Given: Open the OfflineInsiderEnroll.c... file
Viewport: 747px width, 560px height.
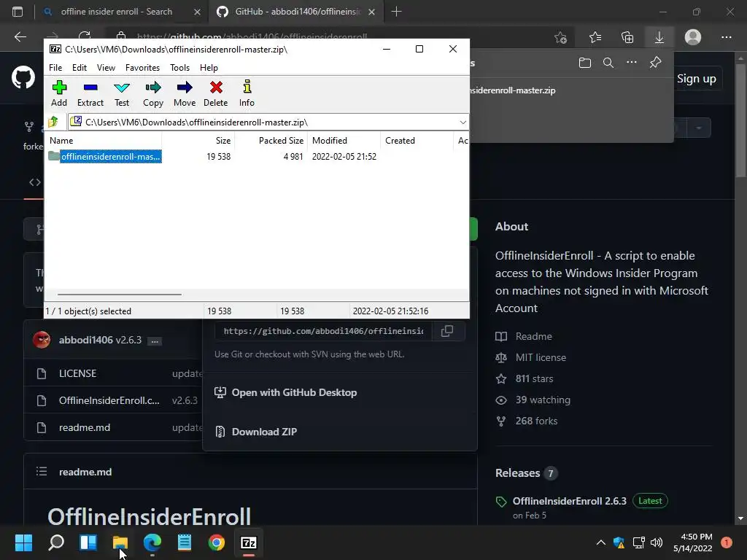Looking at the screenshot, I should click(109, 400).
